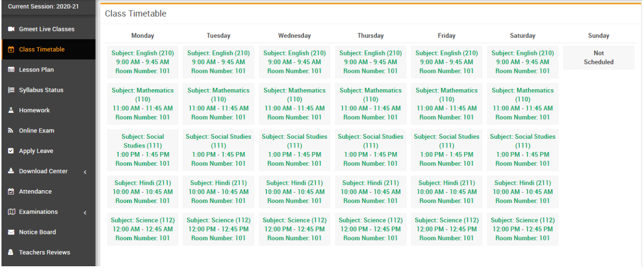644x279 pixels.
Task: Select Tuesday Mathematics 11:00 AM class
Action: [x=218, y=103]
